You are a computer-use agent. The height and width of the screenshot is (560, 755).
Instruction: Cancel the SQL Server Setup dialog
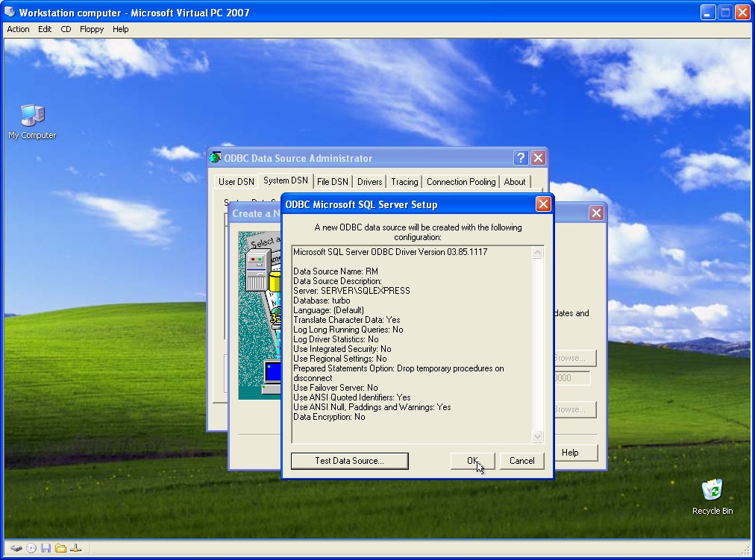pyautogui.click(x=522, y=461)
